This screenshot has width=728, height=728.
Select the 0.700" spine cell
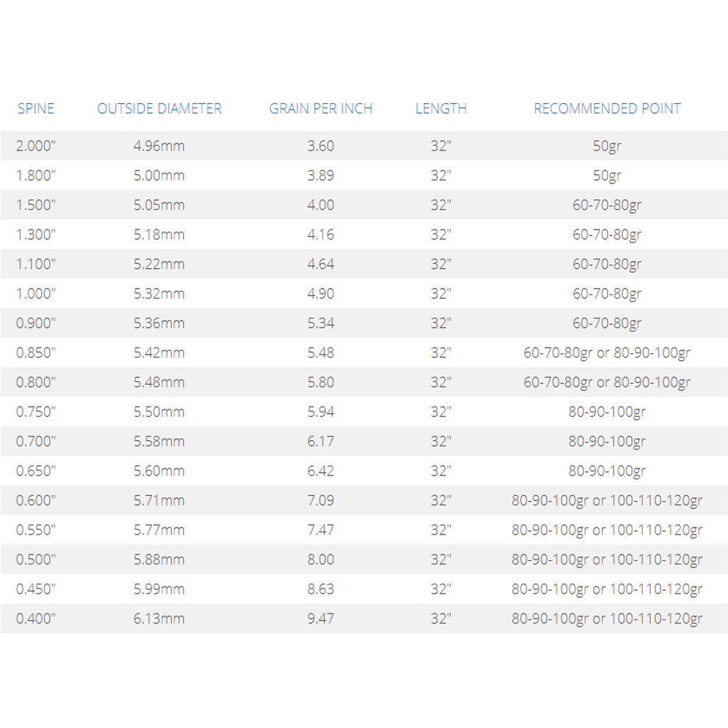pos(36,441)
